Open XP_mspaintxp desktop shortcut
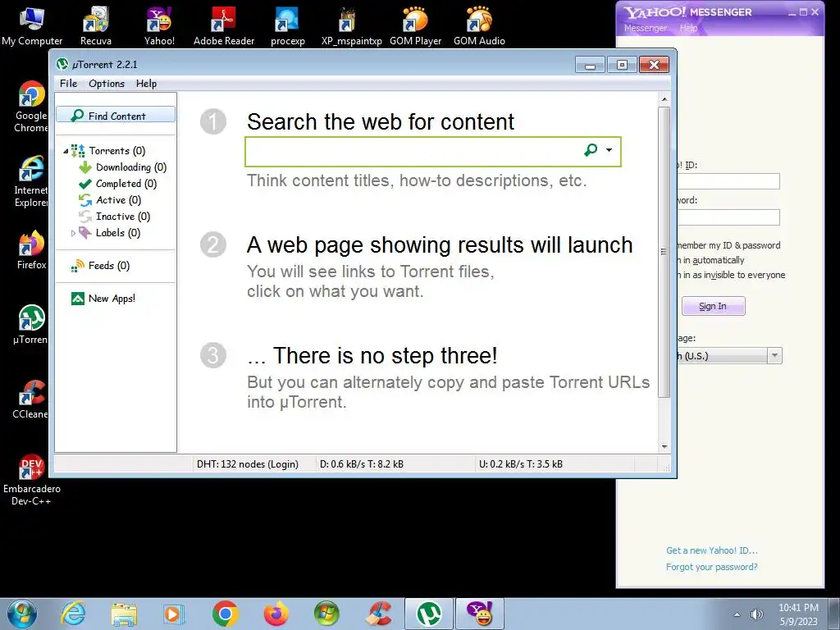Screen dimensions: 840x630 (x=351, y=25)
